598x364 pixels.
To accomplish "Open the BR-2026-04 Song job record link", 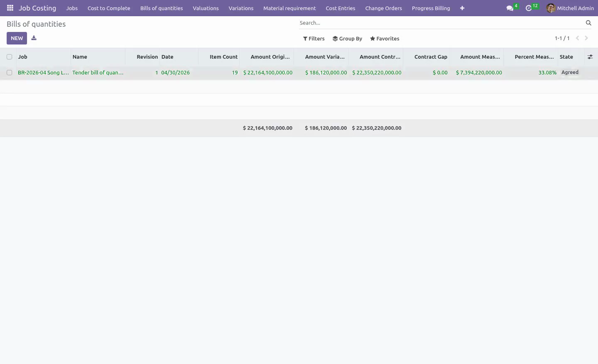I will pos(43,73).
